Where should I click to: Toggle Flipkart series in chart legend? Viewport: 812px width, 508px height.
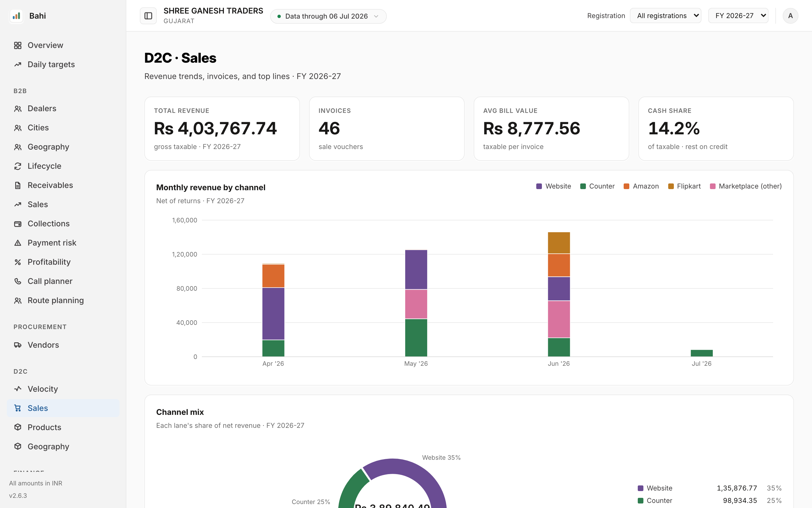point(685,186)
